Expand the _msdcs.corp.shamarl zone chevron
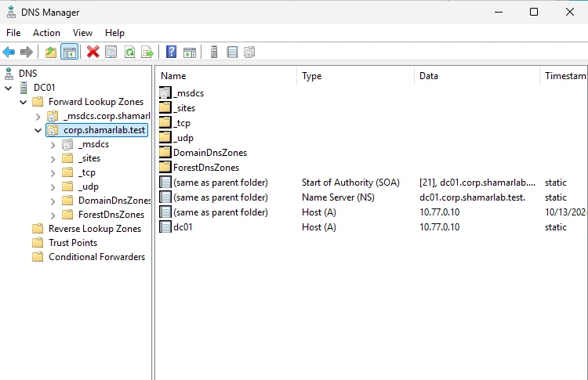Viewport: 588px width, 380px height. tap(38, 117)
